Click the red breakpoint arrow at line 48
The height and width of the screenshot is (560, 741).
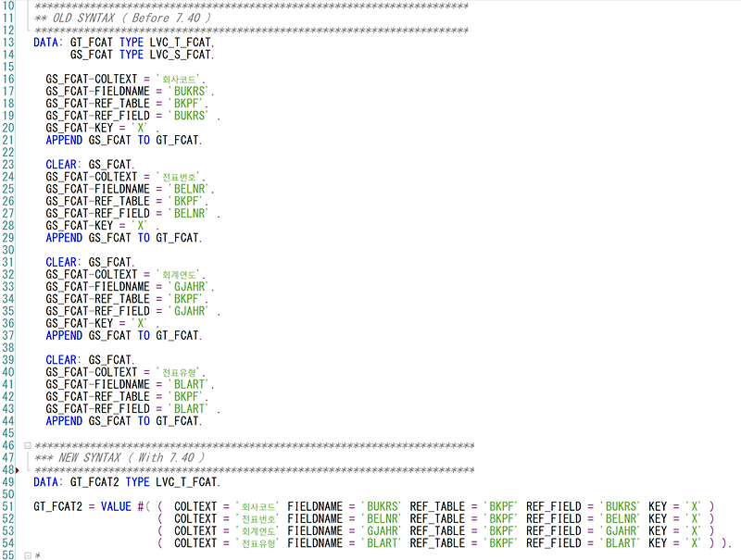point(19,469)
